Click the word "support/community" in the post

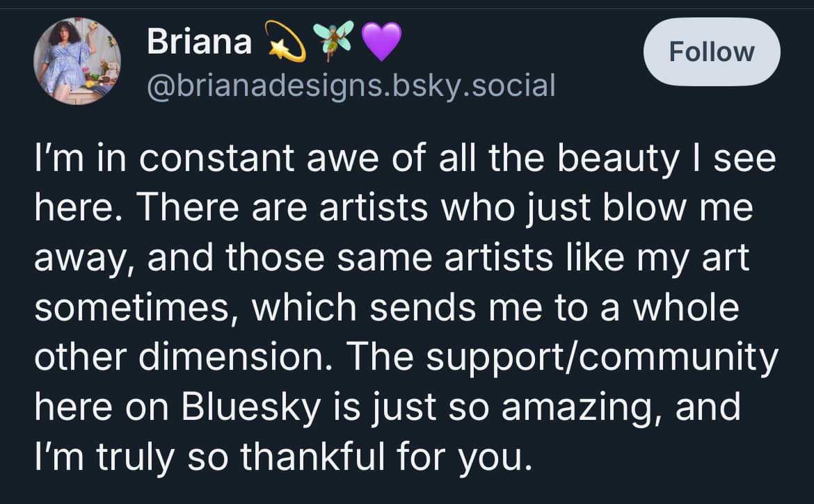pos(602,357)
